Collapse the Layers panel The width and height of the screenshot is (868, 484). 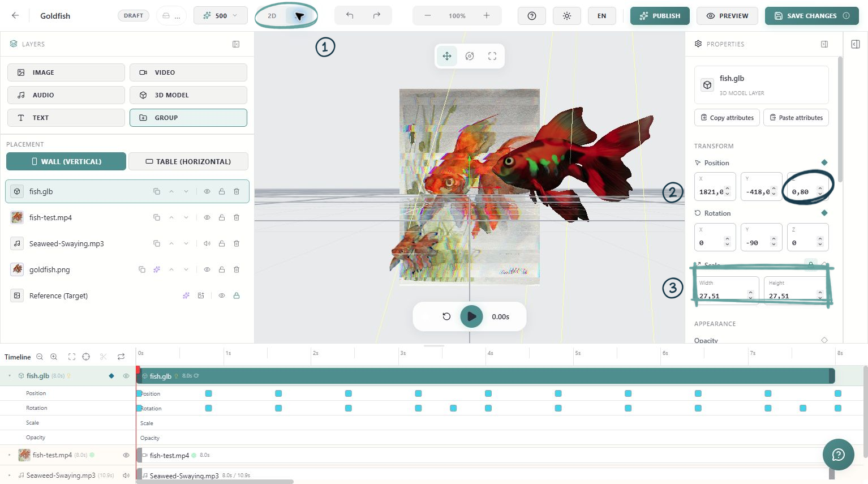pos(236,44)
